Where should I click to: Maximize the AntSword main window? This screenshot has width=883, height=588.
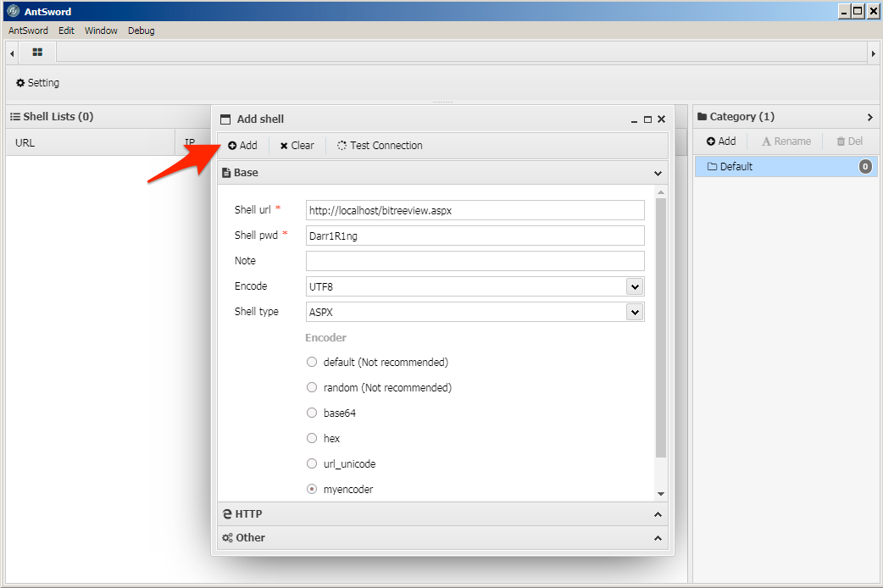click(858, 11)
